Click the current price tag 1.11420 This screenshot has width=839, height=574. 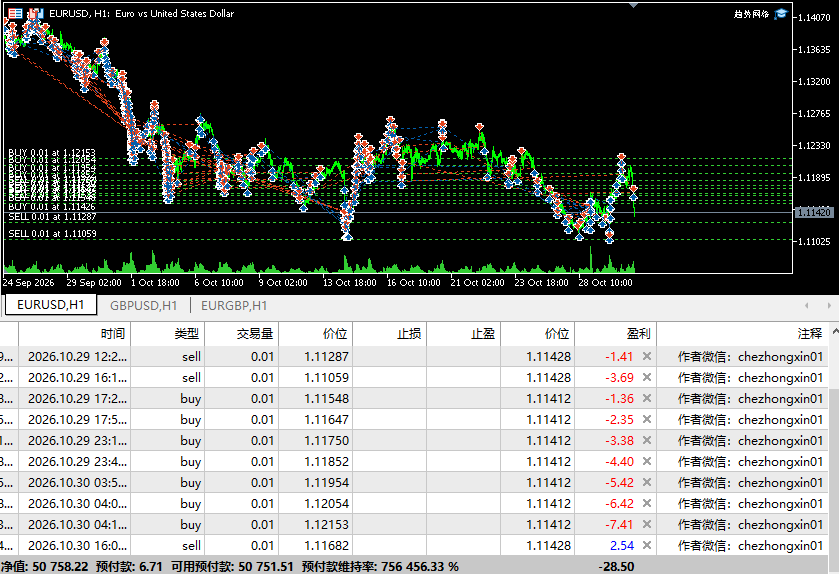pos(814,212)
